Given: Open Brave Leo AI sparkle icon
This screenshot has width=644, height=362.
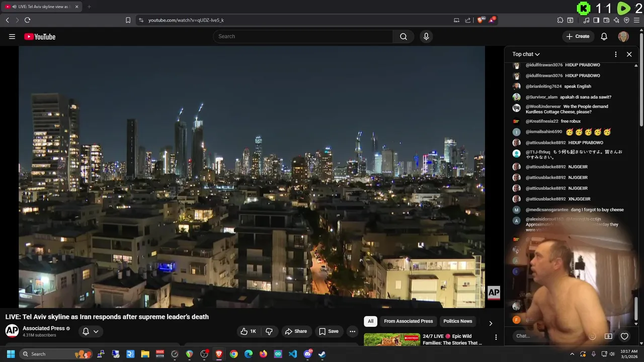Looking at the screenshot, I should (x=616, y=20).
